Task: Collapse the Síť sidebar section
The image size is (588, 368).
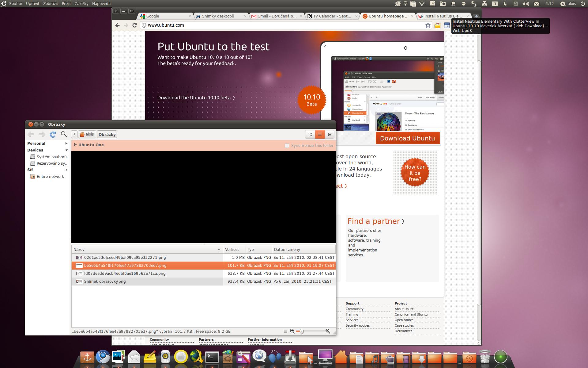Action: pos(66,170)
